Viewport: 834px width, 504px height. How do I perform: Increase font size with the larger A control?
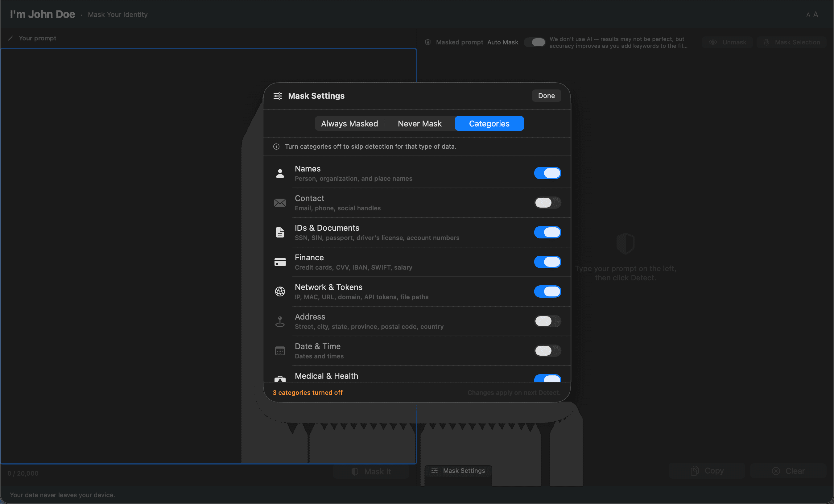pyautogui.click(x=816, y=14)
